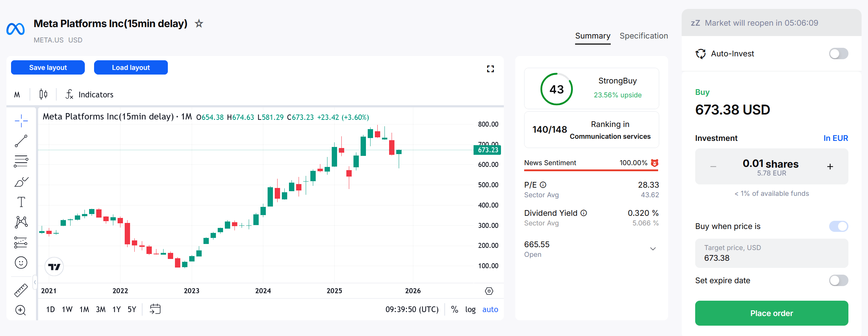The height and width of the screenshot is (336, 868).
Task: Open fullscreen chart mode
Action: click(x=490, y=69)
